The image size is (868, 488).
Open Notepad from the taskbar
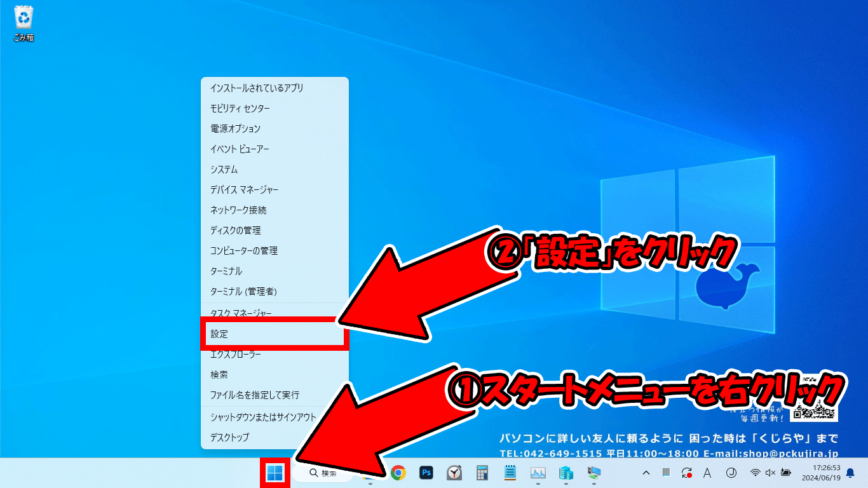508,473
